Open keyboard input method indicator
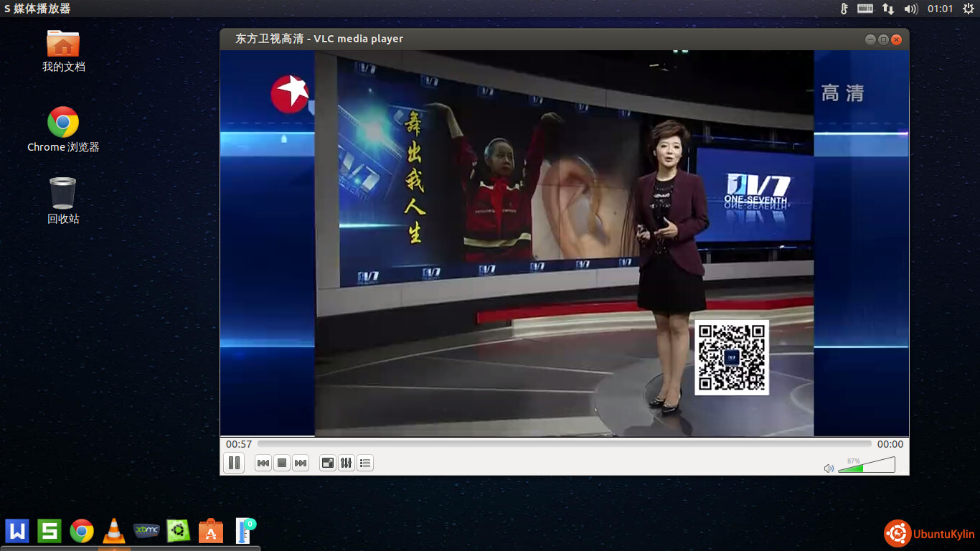The width and height of the screenshot is (980, 551). pyautogui.click(x=865, y=9)
